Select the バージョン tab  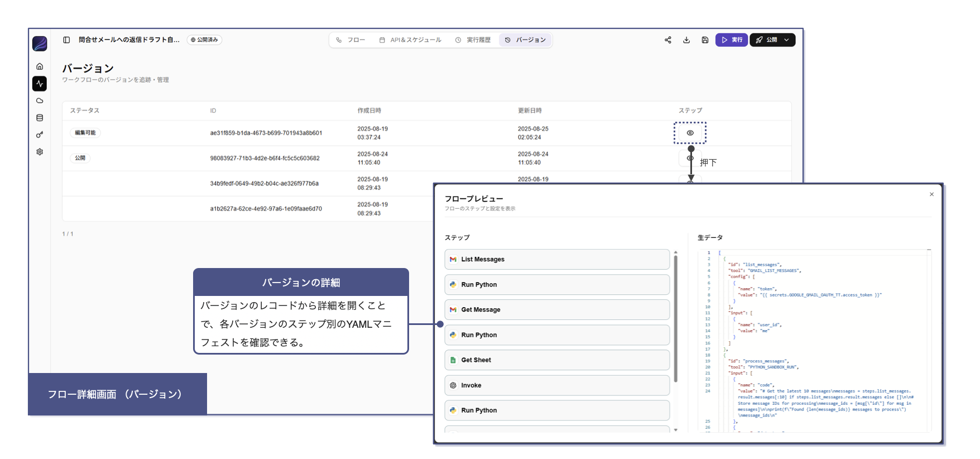tap(525, 40)
